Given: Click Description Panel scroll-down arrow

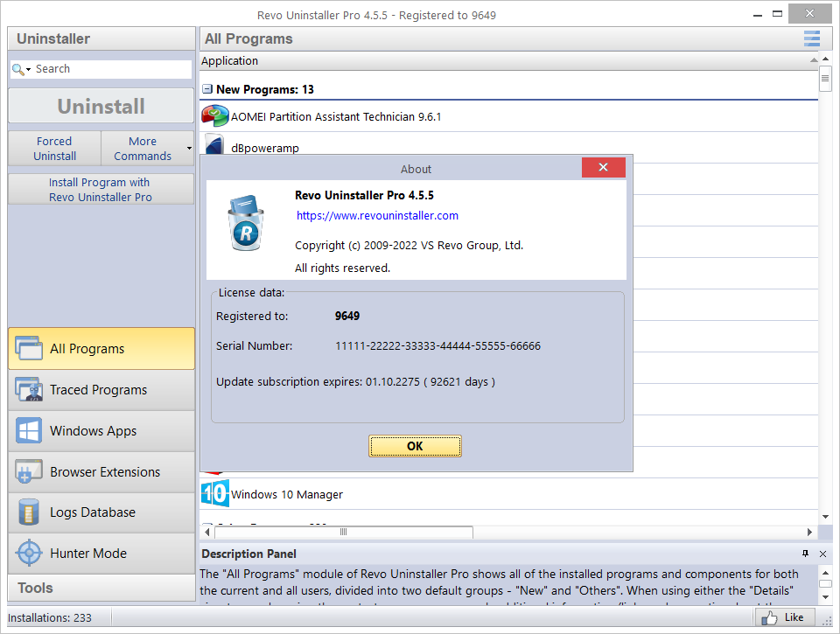Looking at the screenshot, I should pos(825,596).
